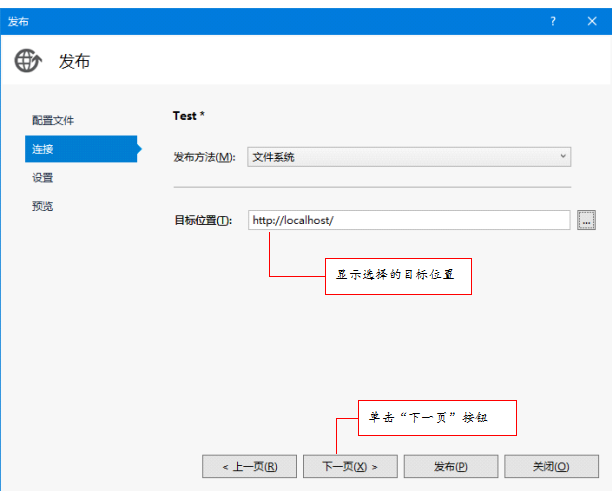This screenshot has width=615, height=496.
Task: Click the 发布方法(M) label
Action: tap(205, 158)
